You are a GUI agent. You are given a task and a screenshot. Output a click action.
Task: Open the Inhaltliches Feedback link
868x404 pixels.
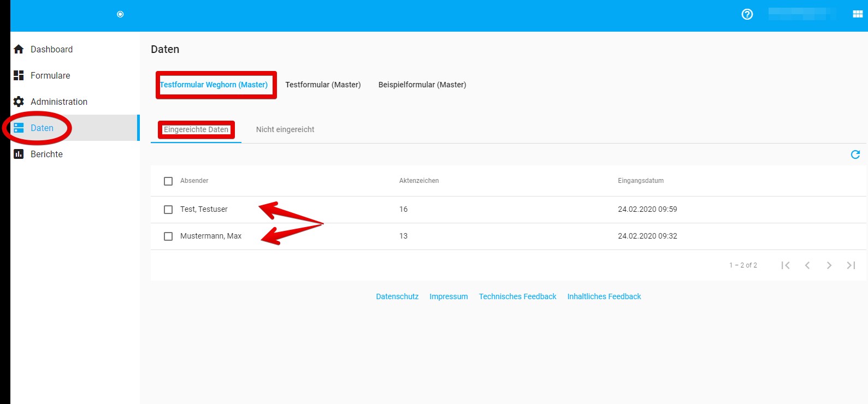604,296
